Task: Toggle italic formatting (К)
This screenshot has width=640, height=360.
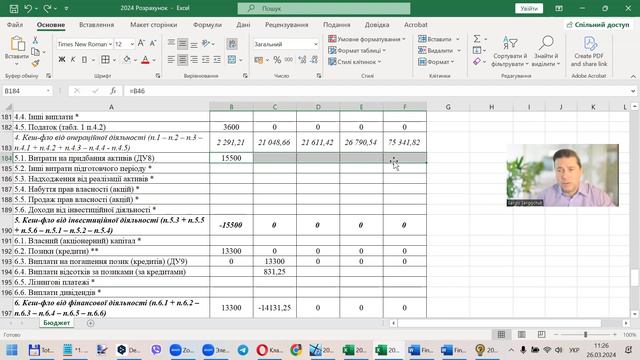Action: (73, 60)
